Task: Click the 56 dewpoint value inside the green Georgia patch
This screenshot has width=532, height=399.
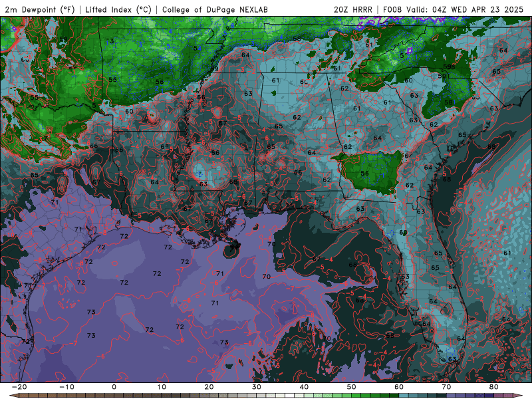Action: 364,174
